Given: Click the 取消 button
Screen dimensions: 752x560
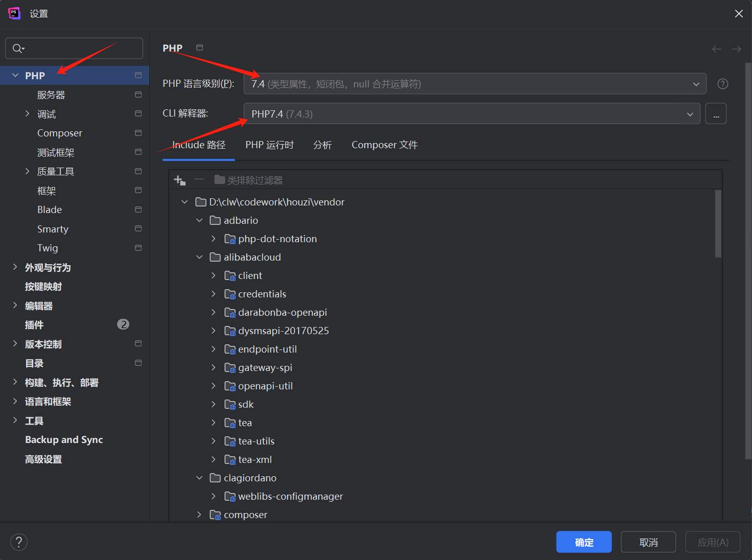Looking at the screenshot, I should [648, 542].
